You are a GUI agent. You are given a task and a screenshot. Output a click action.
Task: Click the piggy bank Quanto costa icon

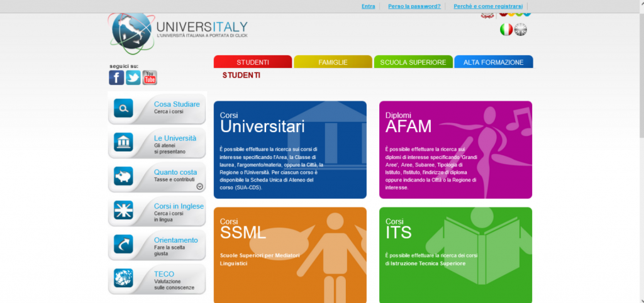pos(123,177)
